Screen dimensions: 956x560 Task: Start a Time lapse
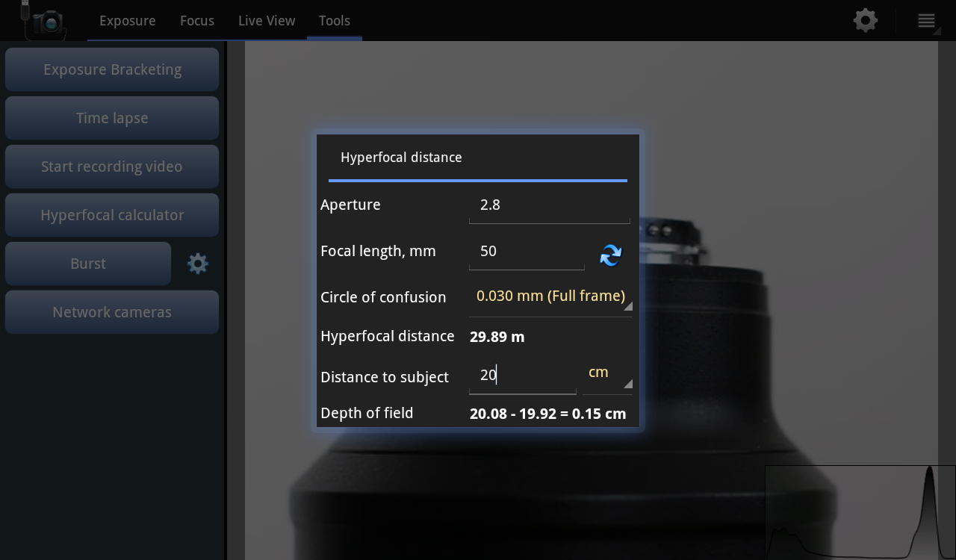click(112, 117)
